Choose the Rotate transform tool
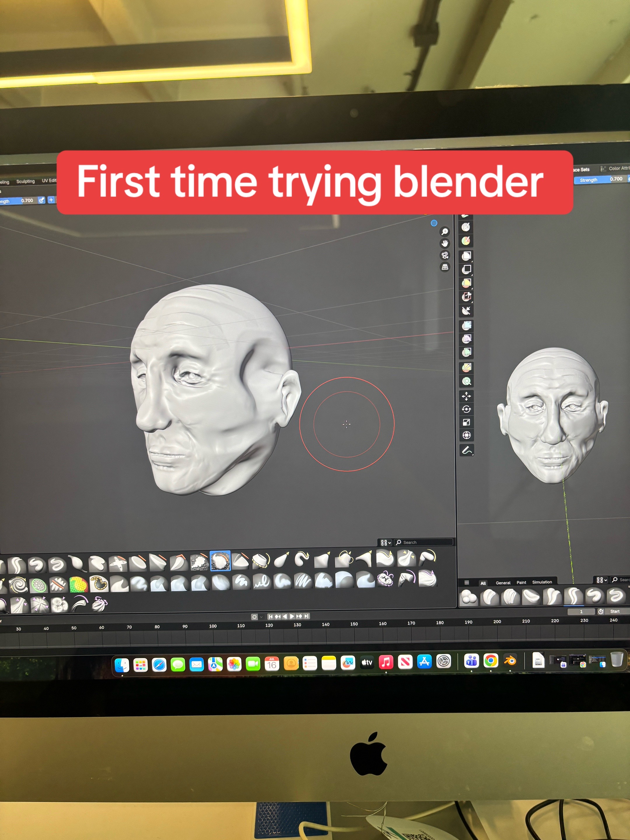The width and height of the screenshot is (630, 840). click(x=466, y=409)
